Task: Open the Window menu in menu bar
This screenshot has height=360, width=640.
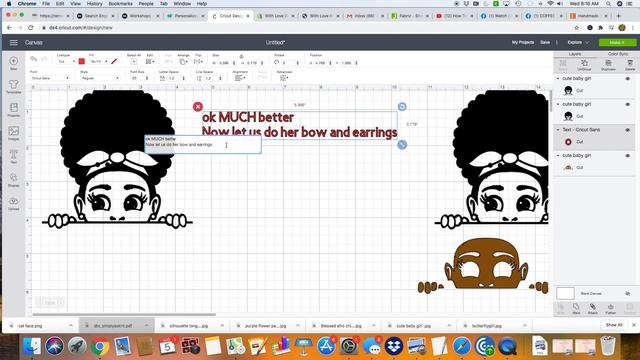Action: [182, 4]
